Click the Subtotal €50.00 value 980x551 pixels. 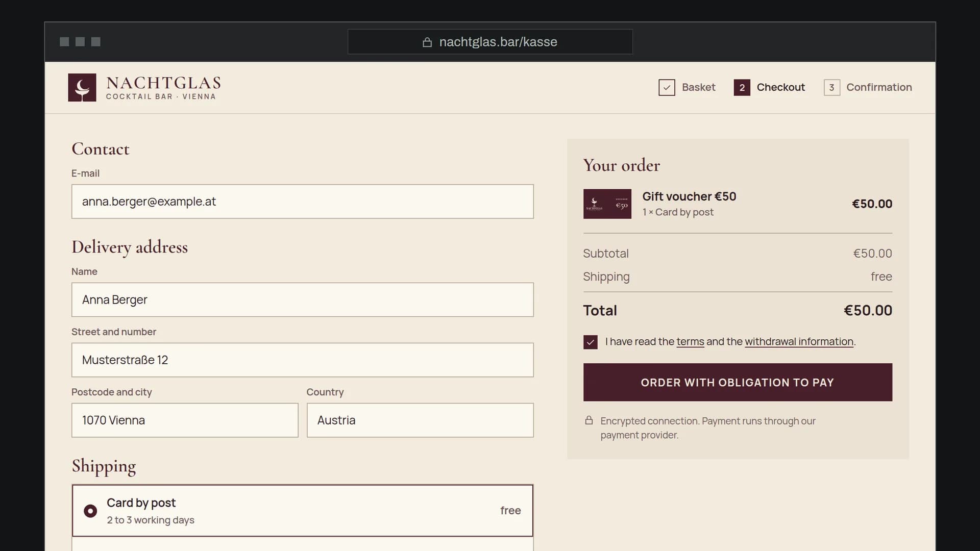point(872,254)
